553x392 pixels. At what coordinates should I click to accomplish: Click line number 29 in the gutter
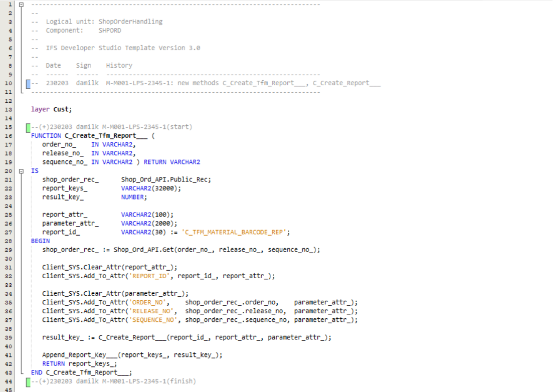[10, 250]
